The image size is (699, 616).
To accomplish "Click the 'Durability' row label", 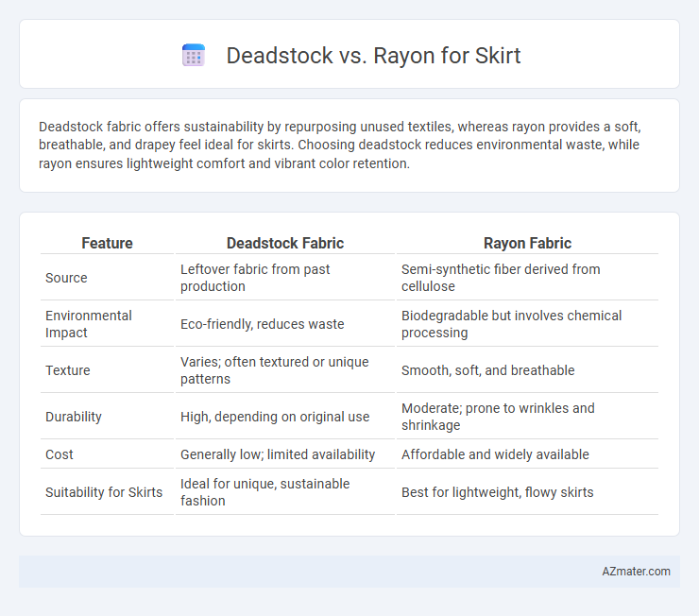I will (x=74, y=417).
